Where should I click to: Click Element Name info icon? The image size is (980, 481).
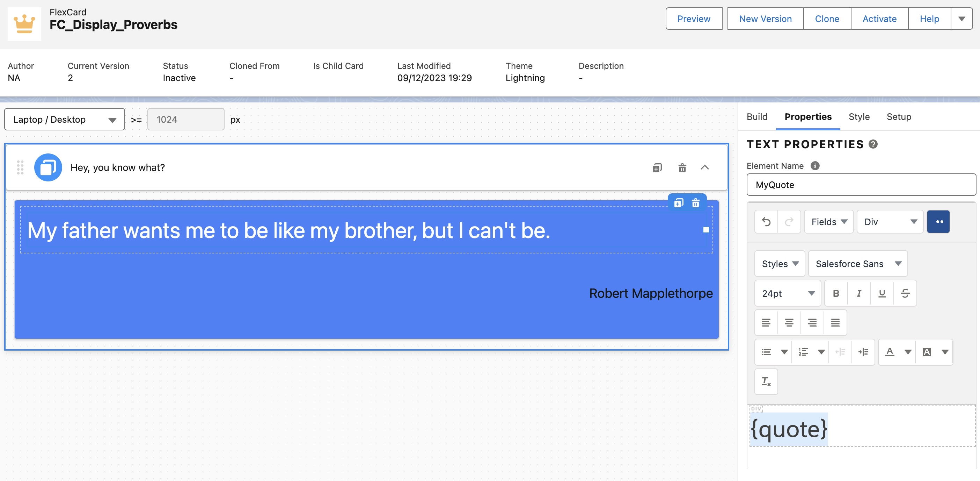815,166
